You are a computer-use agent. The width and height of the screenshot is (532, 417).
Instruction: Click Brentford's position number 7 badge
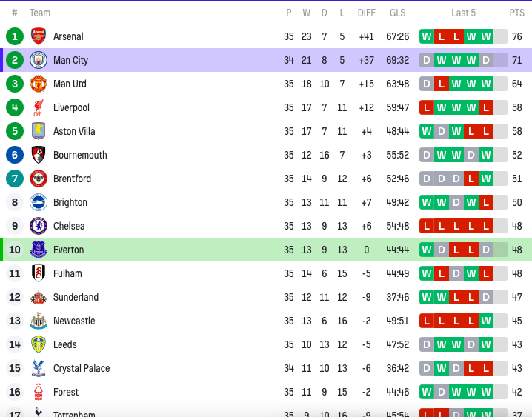15,179
